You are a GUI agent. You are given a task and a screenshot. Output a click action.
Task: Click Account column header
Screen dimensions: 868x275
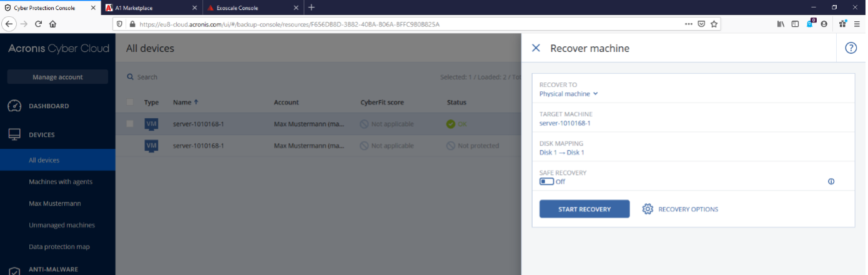286,102
